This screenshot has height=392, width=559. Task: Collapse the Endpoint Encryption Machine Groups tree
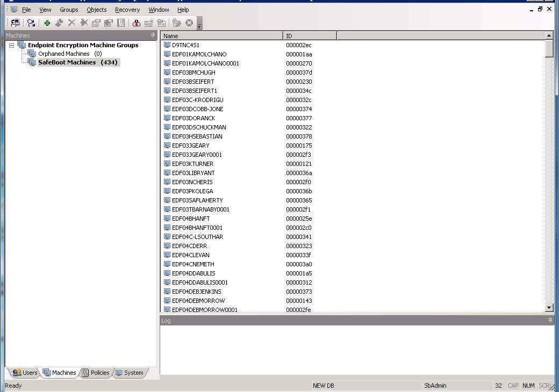tap(11, 46)
